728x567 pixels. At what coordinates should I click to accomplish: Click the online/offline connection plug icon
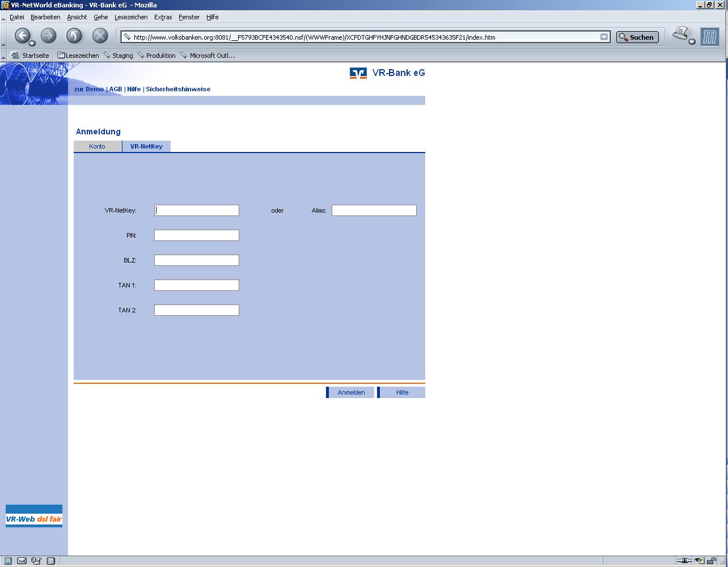click(x=684, y=561)
